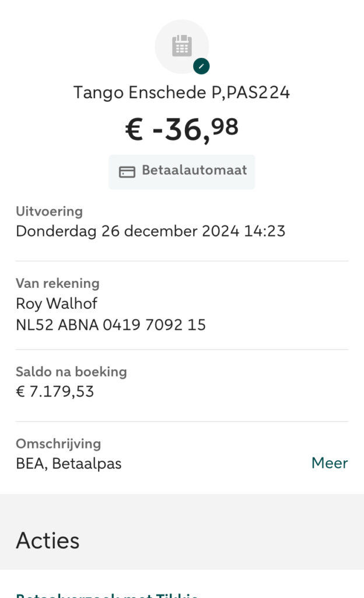Tap the Van rekening label
Viewport: 364px width, 598px height.
click(57, 283)
